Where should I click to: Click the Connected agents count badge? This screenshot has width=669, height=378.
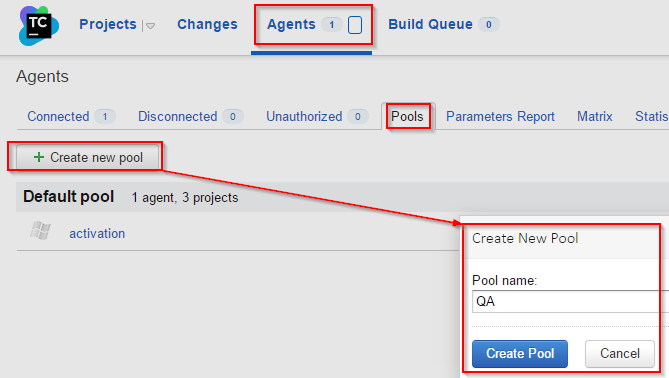(105, 116)
